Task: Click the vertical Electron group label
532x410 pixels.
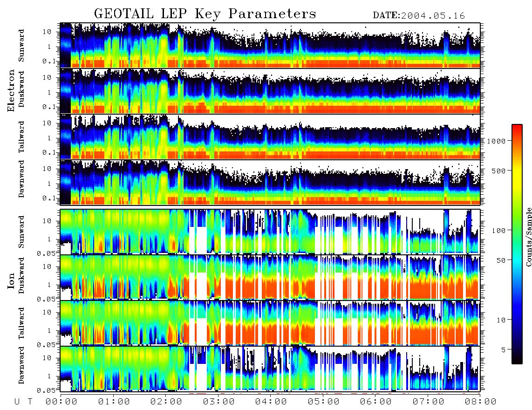Action: pyautogui.click(x=11, y=90)
